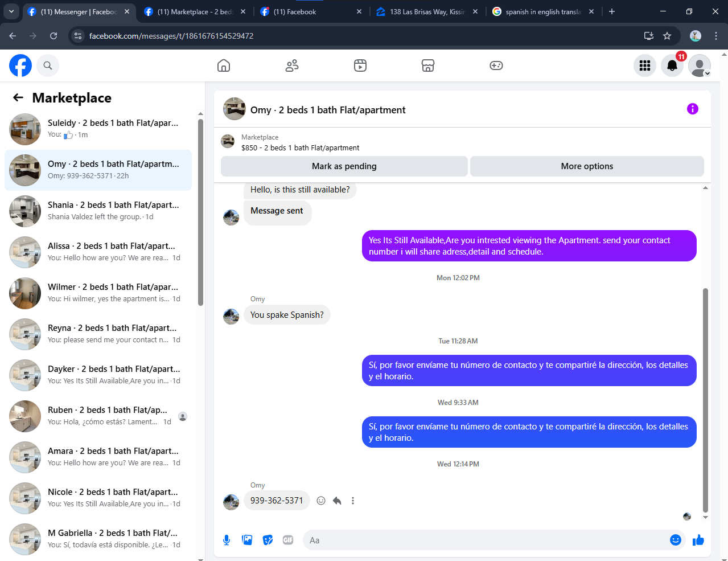Open the M Gabriella conversation
Screen dimensions: 728x561
coord(98,539)
